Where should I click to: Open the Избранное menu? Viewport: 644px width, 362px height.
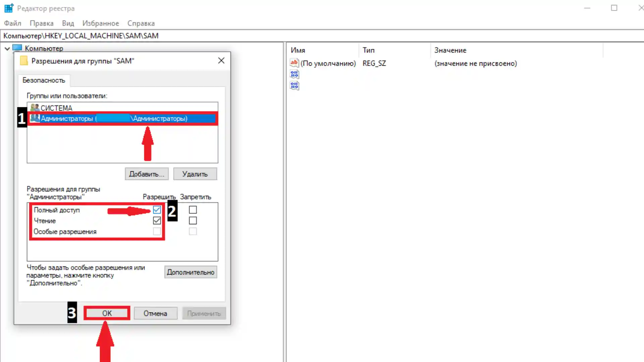tap(101, 23)
